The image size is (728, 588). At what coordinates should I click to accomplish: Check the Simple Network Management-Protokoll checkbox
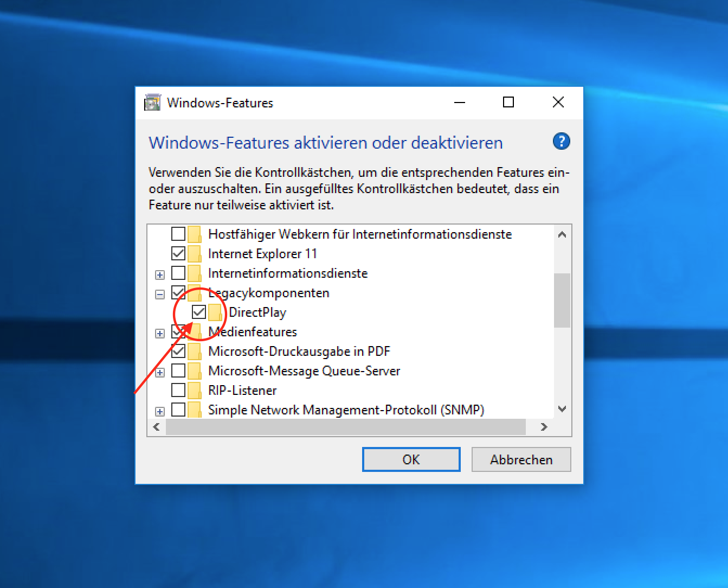point(178,410)
